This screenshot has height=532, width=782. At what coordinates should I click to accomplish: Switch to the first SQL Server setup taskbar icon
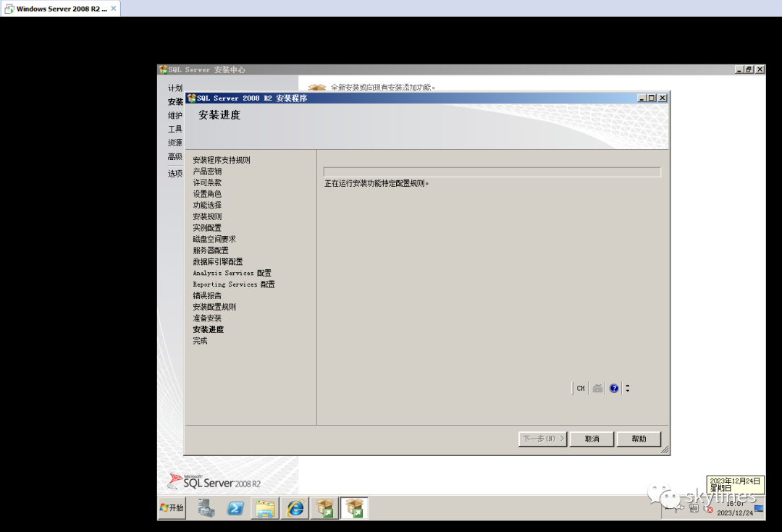324,508
